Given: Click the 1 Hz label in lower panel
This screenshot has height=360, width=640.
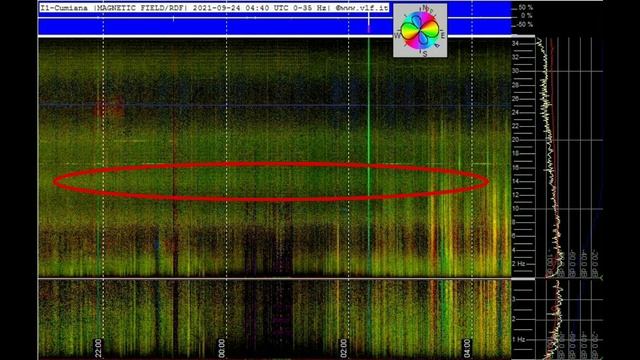Looking at the screenshot, I should (x=518, y=339).
